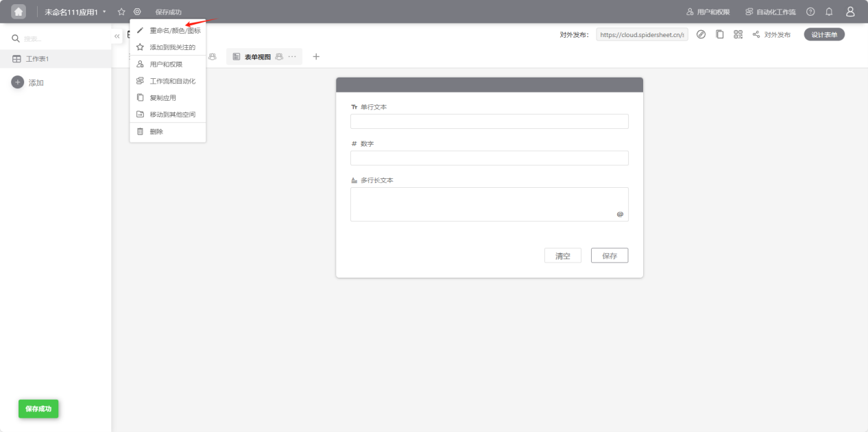Open the notifications bell
The height and width of the screenshot is (432, 868).
click(x=829, y=12)
